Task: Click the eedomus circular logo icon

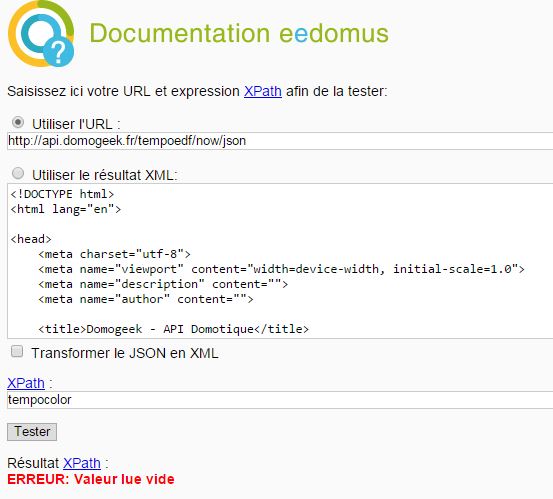Action: pyautogui.click(x=41, y=34)
